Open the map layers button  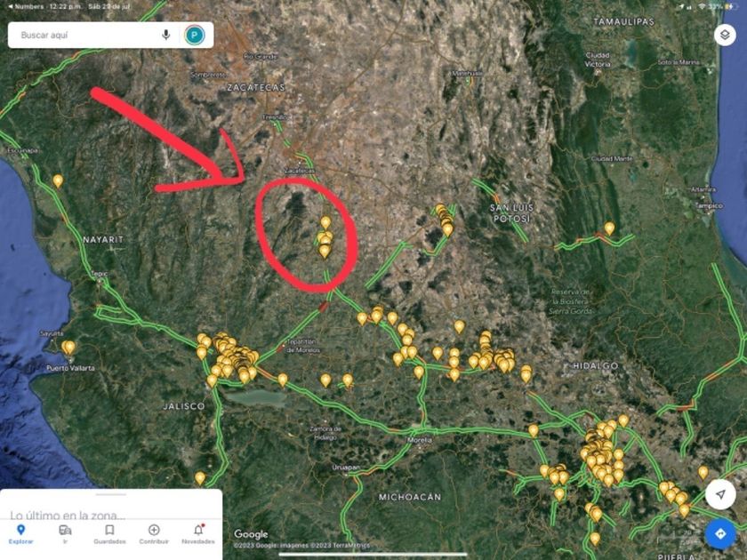725,35
